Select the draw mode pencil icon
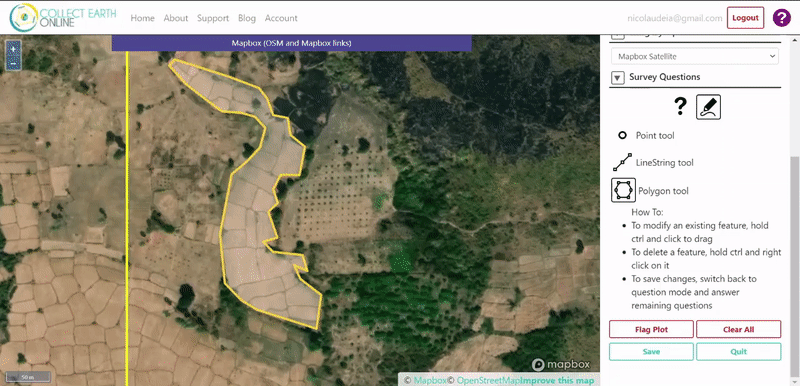Viewport: 800px width, 386px height. 709,107
